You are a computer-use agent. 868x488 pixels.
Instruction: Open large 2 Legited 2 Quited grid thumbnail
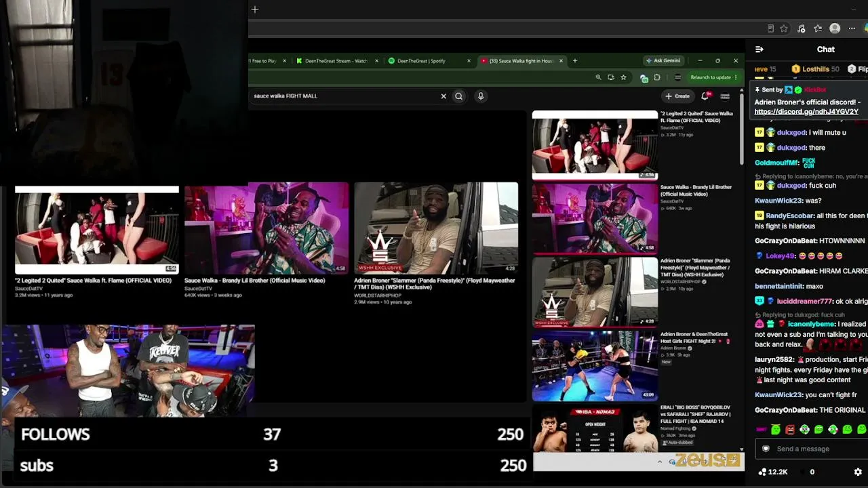[97, 229]
